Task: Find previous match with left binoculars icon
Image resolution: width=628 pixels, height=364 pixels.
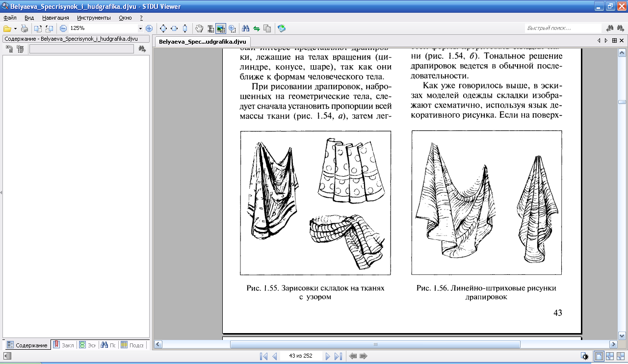Action: 610,28
